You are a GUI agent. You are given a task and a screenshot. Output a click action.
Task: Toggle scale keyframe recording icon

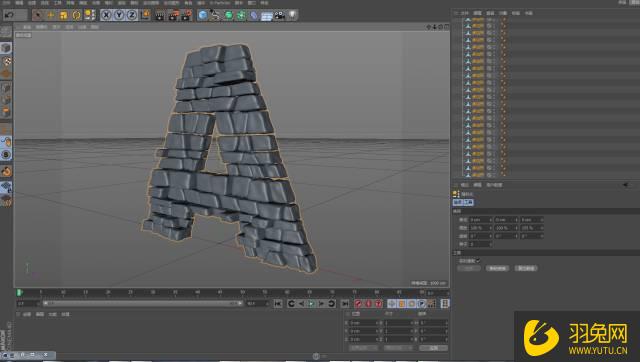[402, 304]
